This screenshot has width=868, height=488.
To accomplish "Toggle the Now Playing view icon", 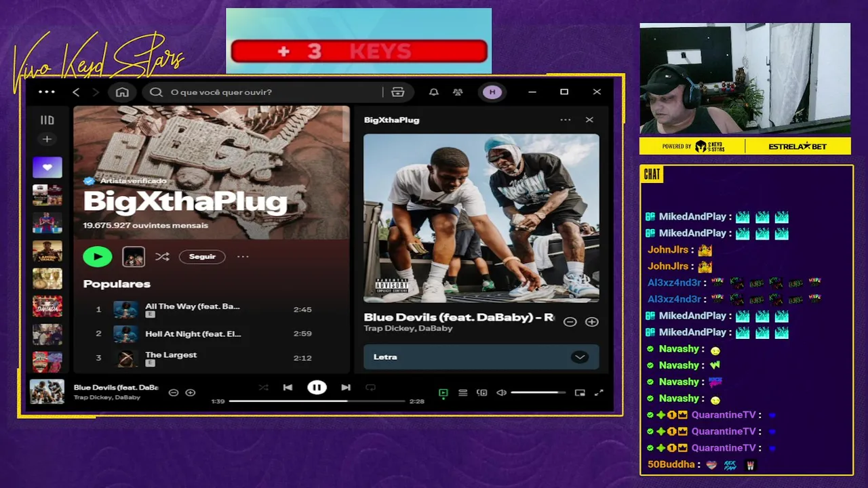I will tap(443, 392).
